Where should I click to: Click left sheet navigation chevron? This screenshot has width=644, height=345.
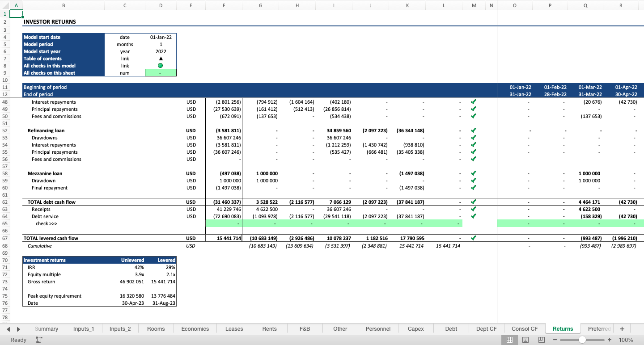tap(9, 328)
